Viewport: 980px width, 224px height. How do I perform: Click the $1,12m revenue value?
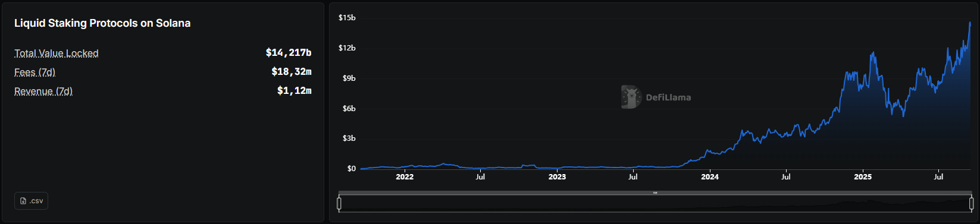pos(295,91)
